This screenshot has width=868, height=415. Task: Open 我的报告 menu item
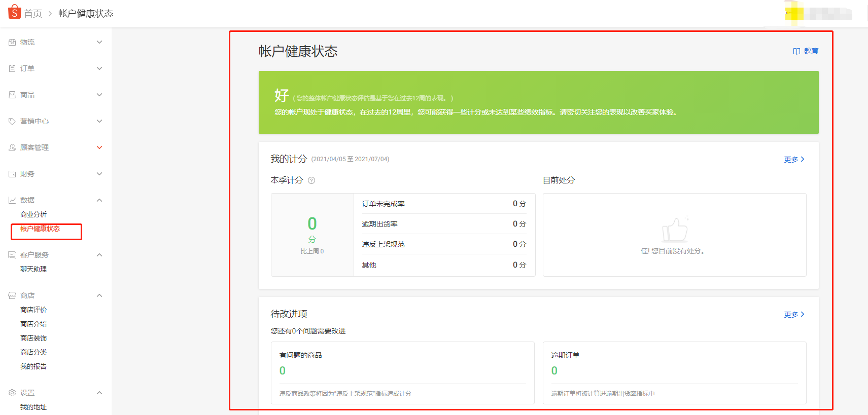pos(33,366)
